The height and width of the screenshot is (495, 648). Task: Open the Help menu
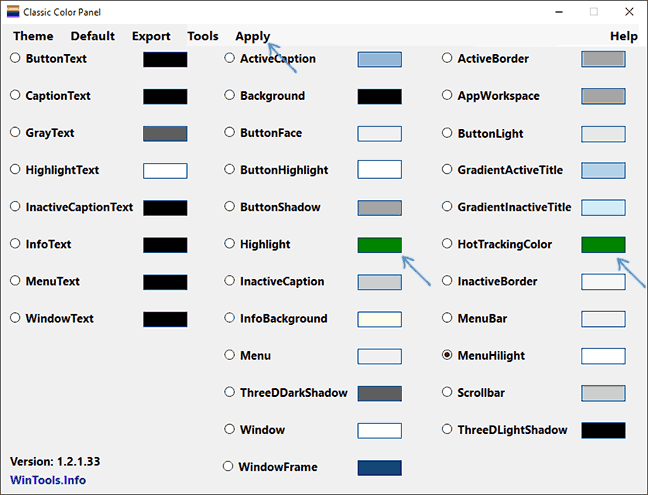pyautogui.click(x=623, y=36)
